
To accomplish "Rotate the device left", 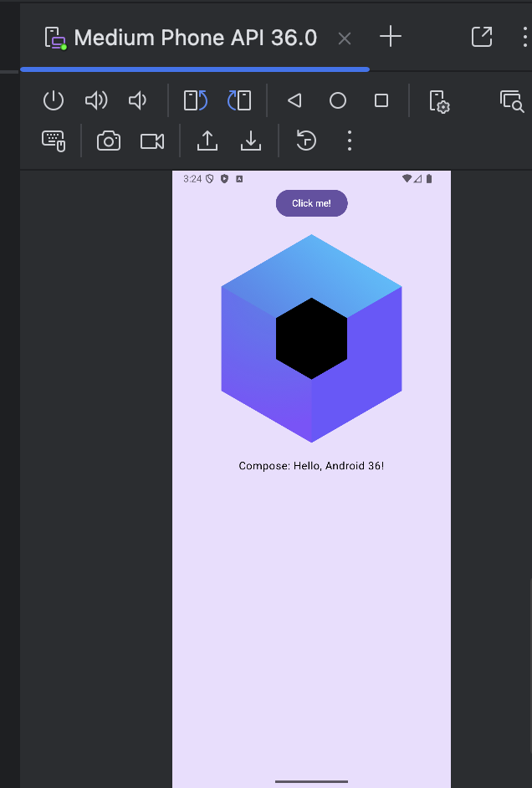I will click(x=196, y=100).
